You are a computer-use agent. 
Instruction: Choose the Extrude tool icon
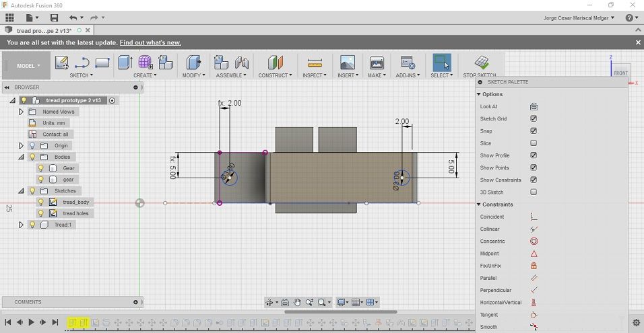click(x=125, y=63)
